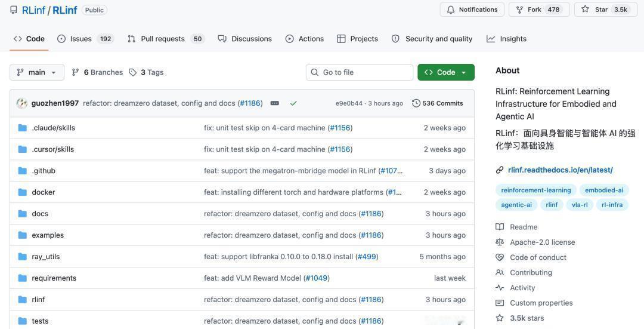Viewport: 644px width, 329px height.
Task: Expand the main branch selector dropdown
Action: coord(37,72)
